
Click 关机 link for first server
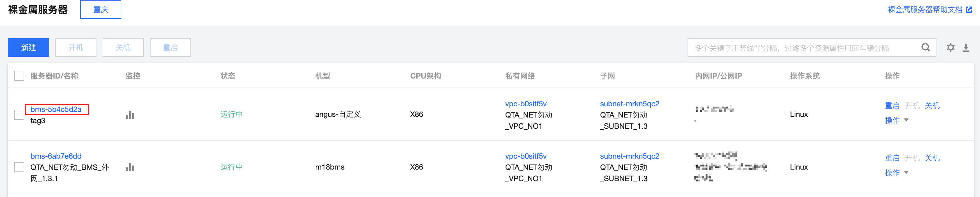pos(932,106)
